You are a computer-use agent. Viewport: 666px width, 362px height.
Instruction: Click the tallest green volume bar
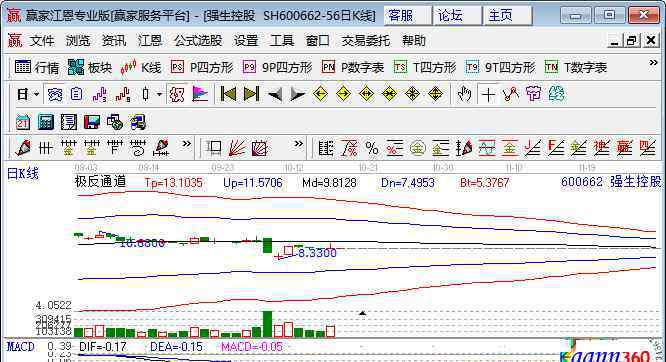pos(267,324)
